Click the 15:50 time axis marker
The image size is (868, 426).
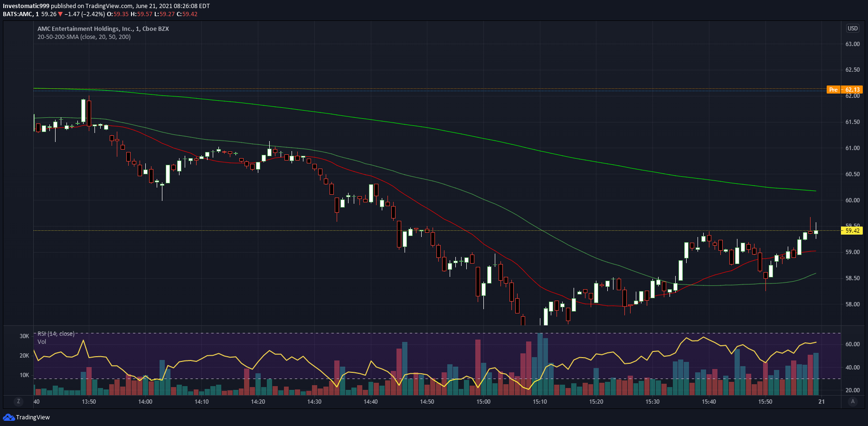tap(765, 402)
